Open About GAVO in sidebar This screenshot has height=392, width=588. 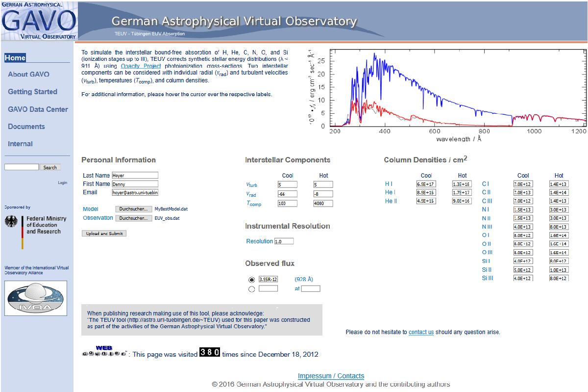pos(28,75)
